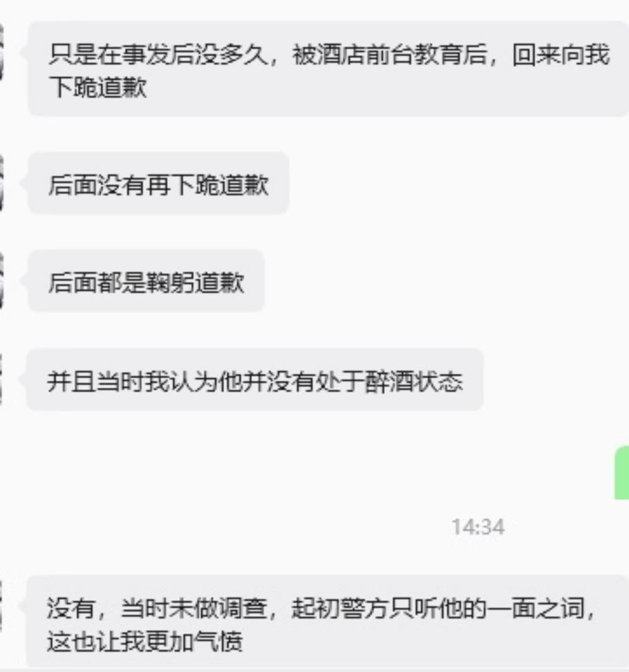Viewport: 629px width, 672px height.
Task: Click the phrase 起初警方只听他的一面之词
Action: [438, 608]
